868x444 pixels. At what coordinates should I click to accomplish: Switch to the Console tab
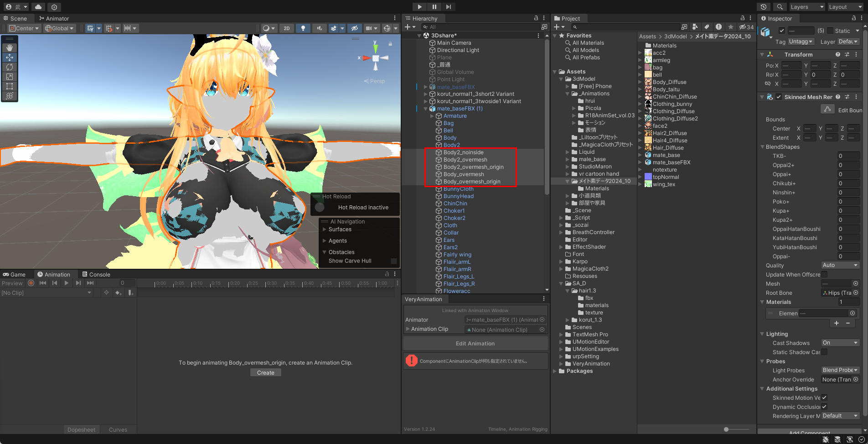tap(96, 275)
